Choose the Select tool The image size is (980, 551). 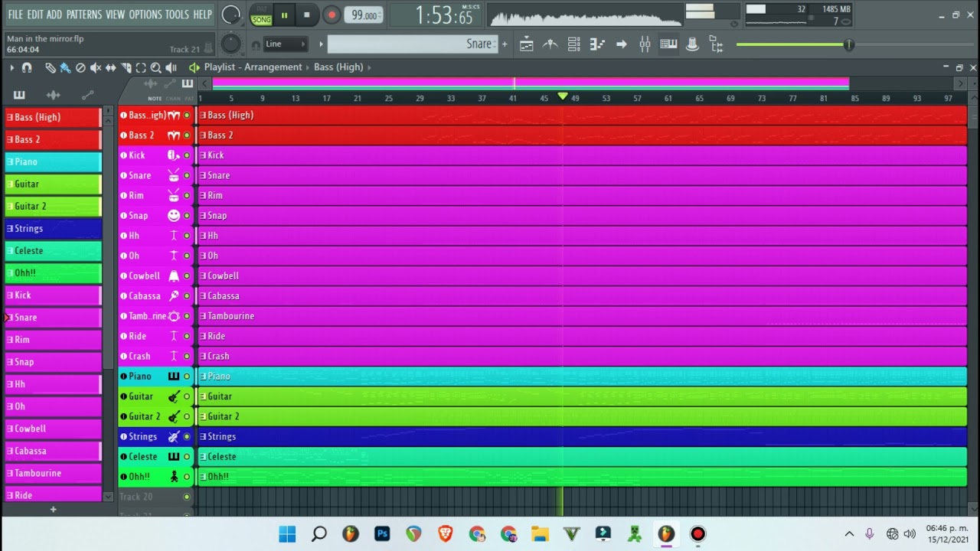(x=141, y=68)
